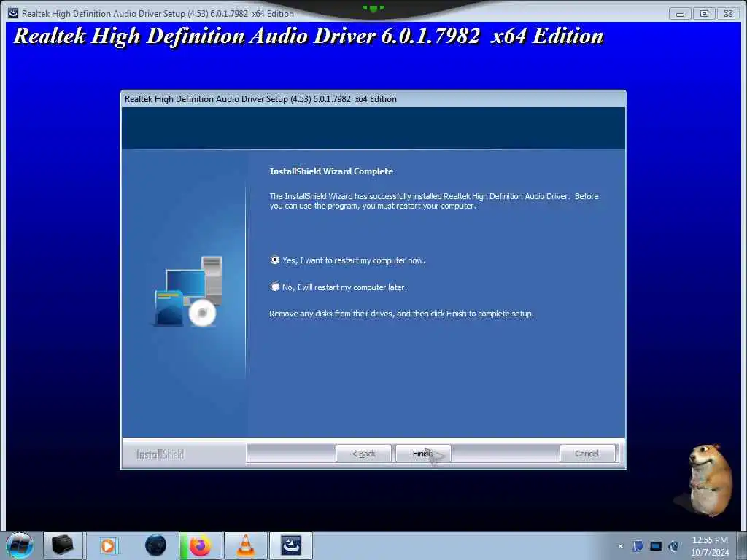Click the Show desktop strip
Screen dimensions: 747x560
point(742,545)
